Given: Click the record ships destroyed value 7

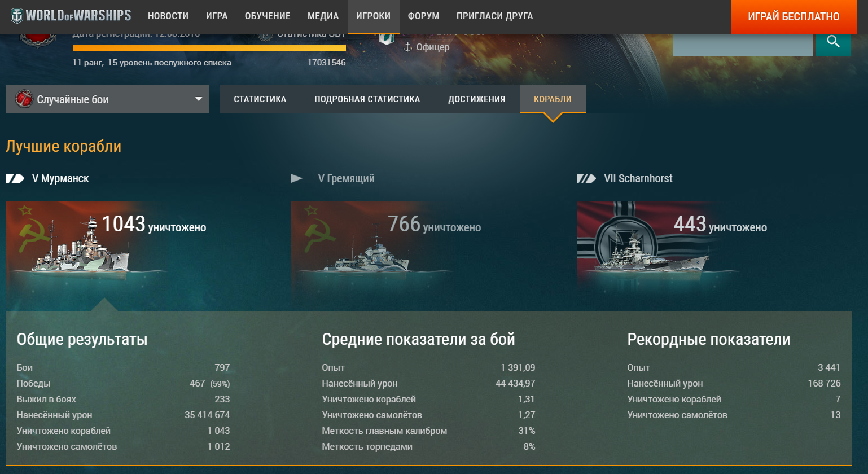Looking at the screenshot, I should (x=838, y=399).
